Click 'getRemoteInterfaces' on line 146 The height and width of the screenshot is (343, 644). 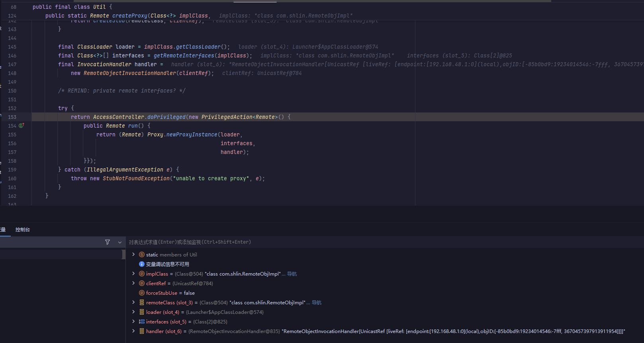point(184,55)
